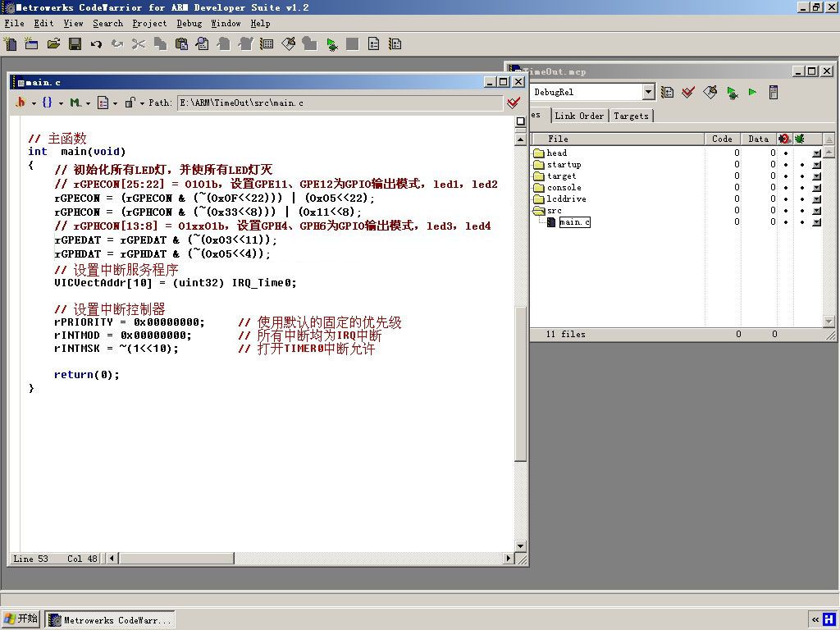
Task: Open the lock/version control popup
Action: (134, 103)
